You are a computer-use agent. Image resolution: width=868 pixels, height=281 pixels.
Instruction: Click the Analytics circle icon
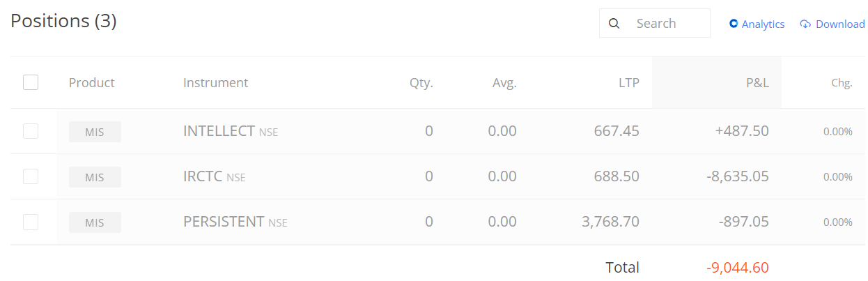pos(734,24)
